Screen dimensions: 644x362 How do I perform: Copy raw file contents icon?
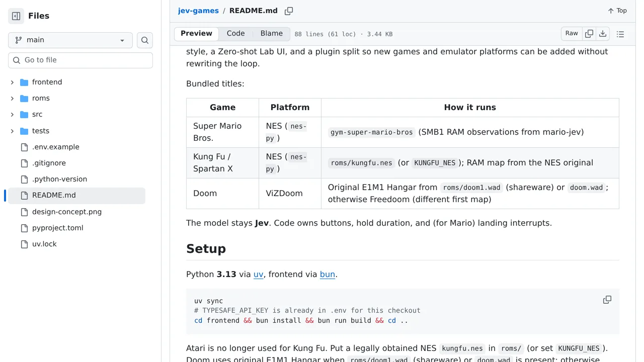click(589, 34)
